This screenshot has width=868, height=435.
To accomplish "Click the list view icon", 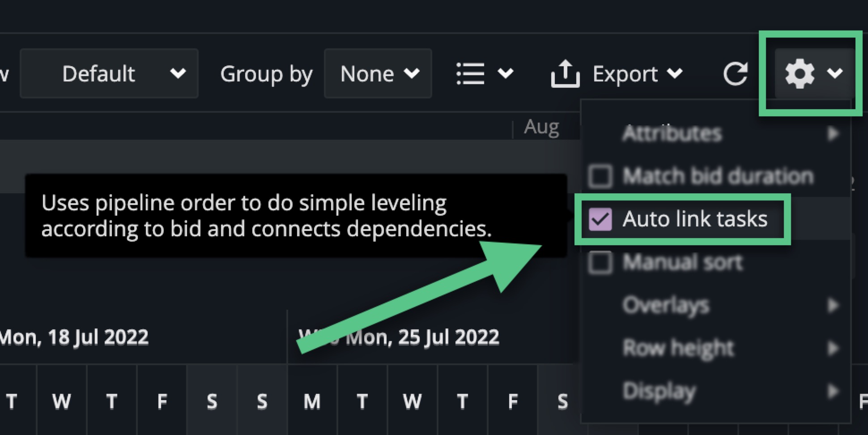I will tap(470, 73).
